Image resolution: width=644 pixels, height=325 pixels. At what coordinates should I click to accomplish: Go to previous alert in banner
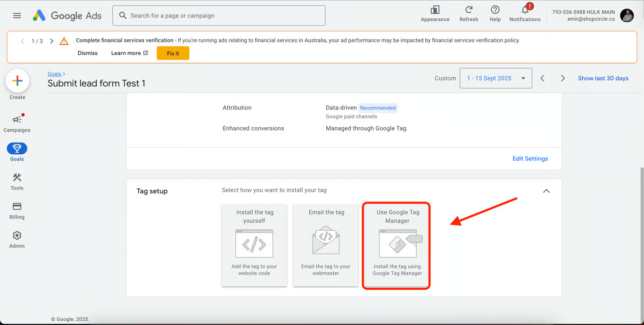click(23, 41)
